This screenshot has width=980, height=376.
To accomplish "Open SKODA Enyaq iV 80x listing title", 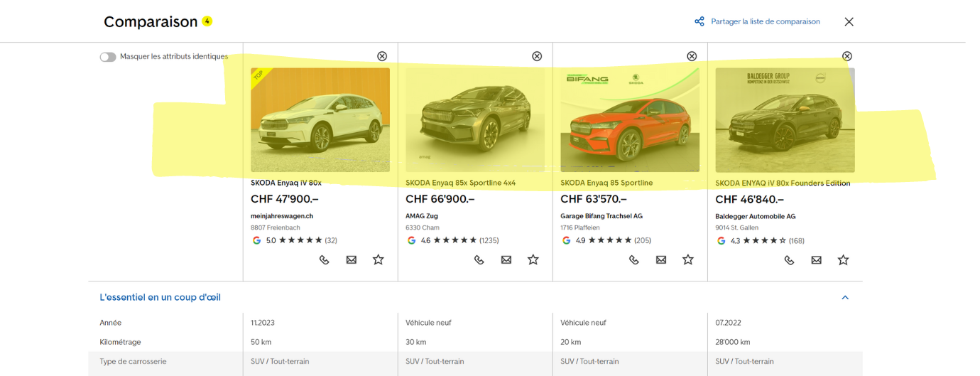I will [286, 183].
